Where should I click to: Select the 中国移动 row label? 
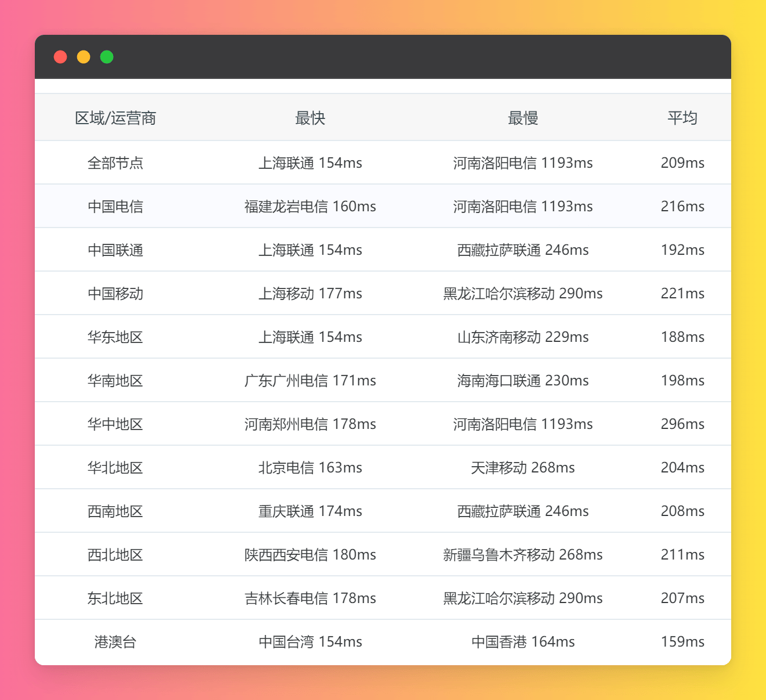[115, 294]
